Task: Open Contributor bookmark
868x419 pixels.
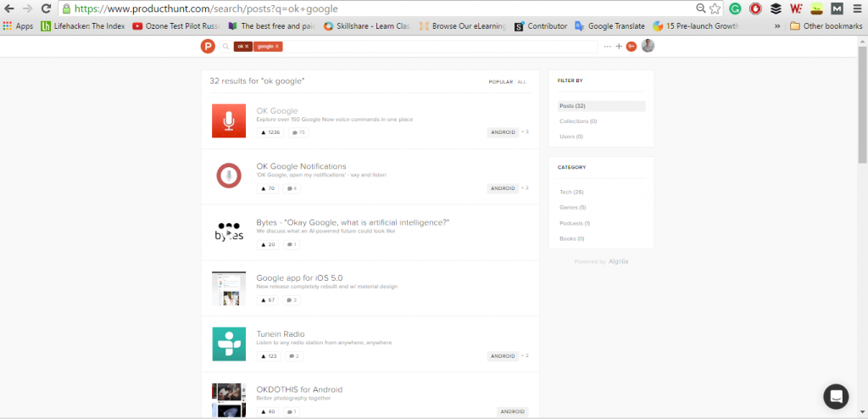Action: [x=541, y=26]
